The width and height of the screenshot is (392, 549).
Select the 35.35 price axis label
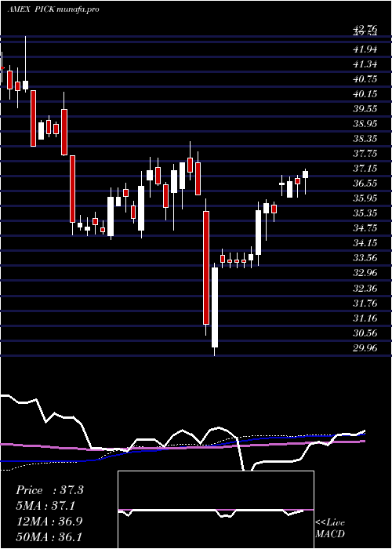coord(365,213)
